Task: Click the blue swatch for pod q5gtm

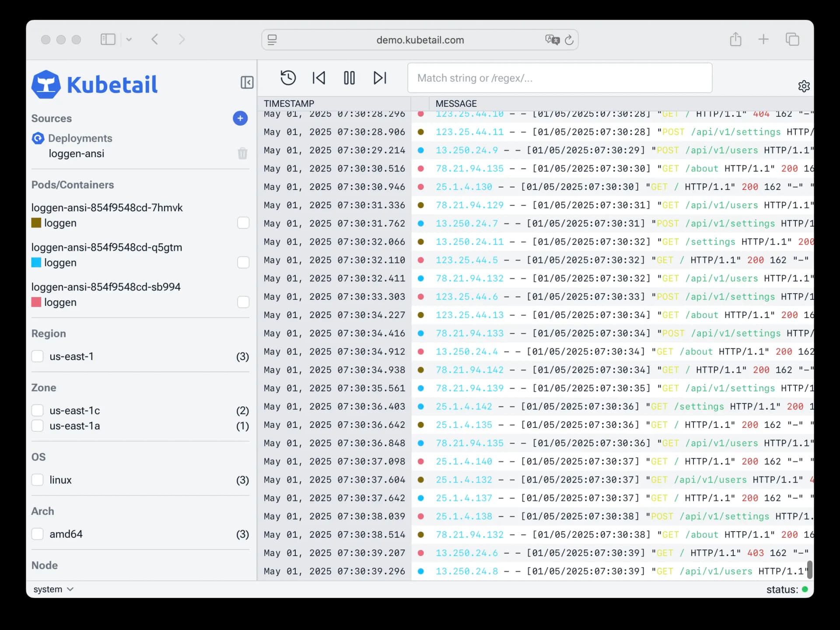Action: tap(36, 262)
